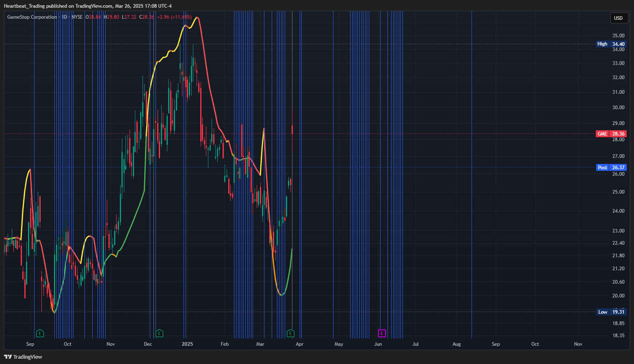Click the high value H29.80
The image size is (634, 364).
pyautogui.click(x=111, y=17)
